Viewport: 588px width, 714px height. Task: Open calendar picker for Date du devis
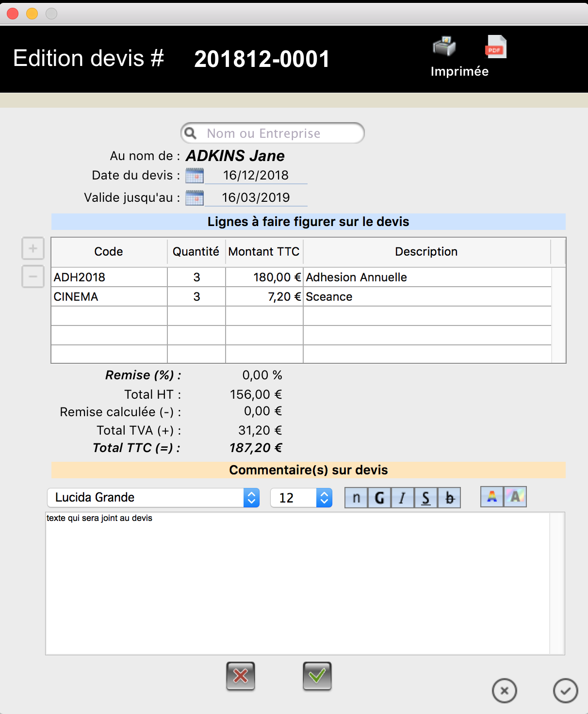[195, 176]
